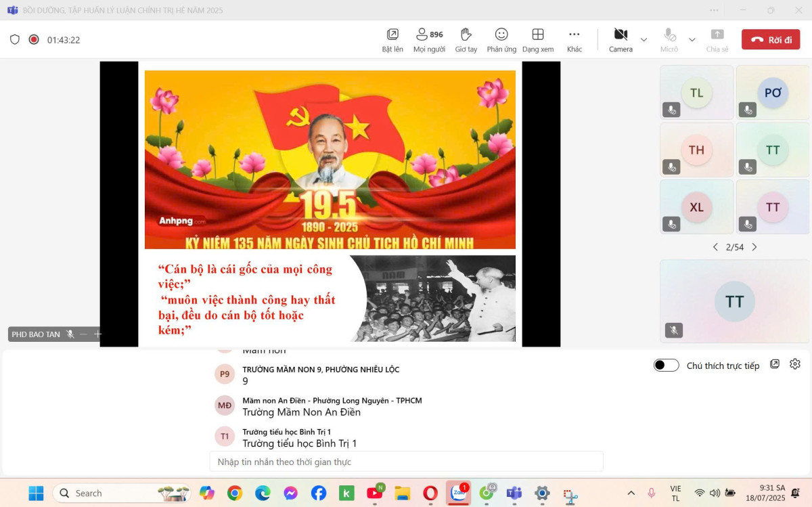Go to previous participants page
This screenshot has height=507, width=812.
(x=715, y=247)
